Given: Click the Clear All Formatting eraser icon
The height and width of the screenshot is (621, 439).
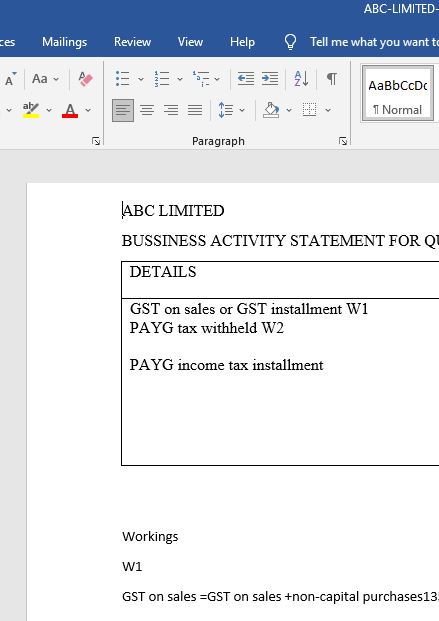Looking at the screenshot, I should 85,78.
